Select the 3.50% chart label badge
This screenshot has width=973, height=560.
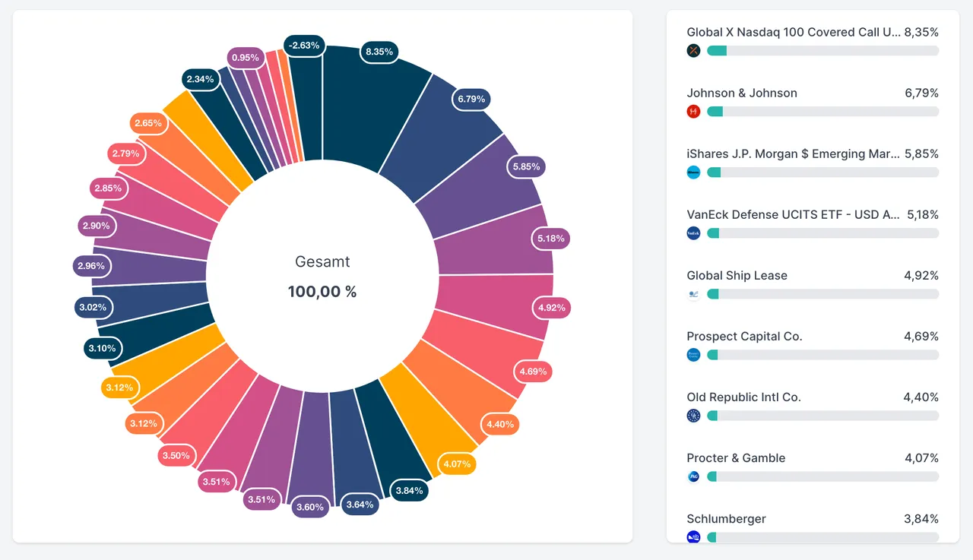click(x=176, y=456)
